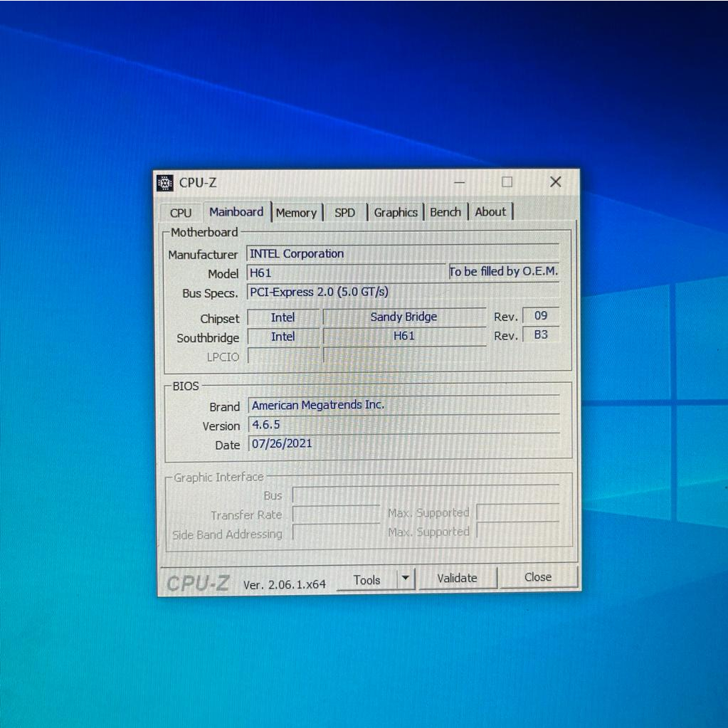Expand the Tools dropdown arrow
This screenshot has height=728, width=728.
tap(405, 579)
